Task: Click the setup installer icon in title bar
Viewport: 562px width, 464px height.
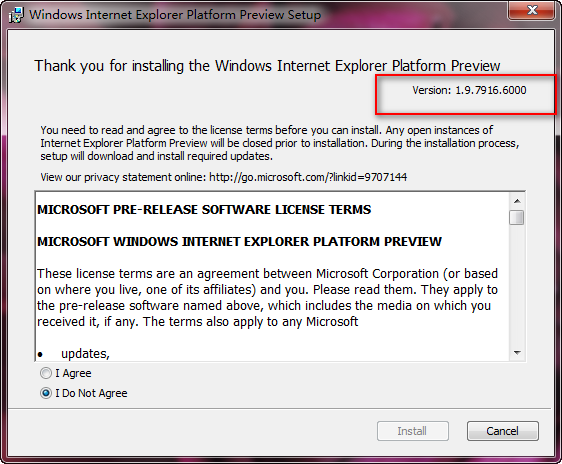Action: tap(16, 15)
